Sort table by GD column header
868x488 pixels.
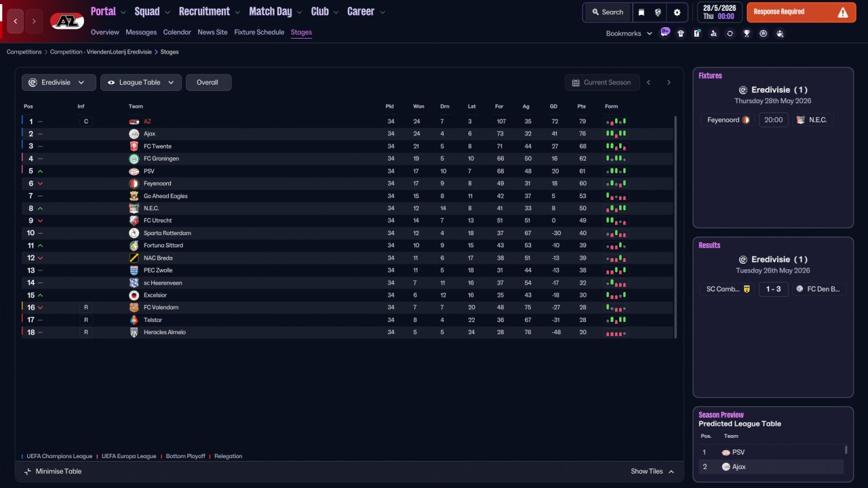pyautogui.click(x=554, y=106)
